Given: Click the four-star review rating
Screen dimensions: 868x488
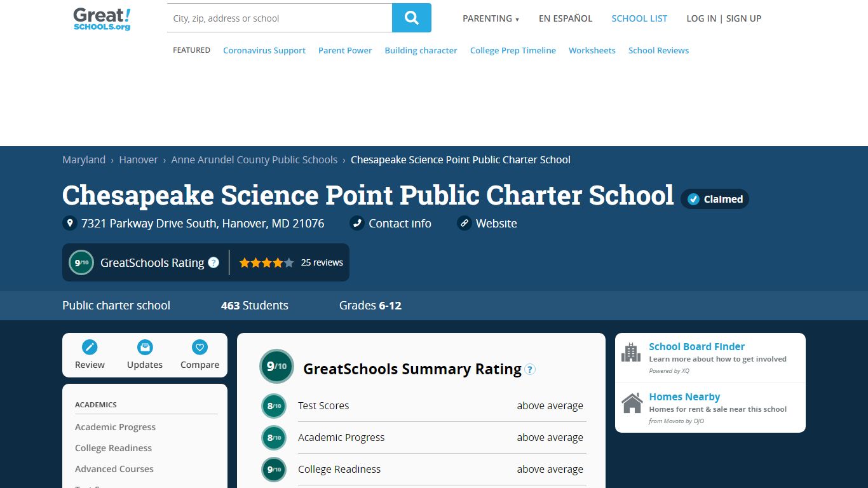Looking at the screenshot, I should [x=266, y=262].
